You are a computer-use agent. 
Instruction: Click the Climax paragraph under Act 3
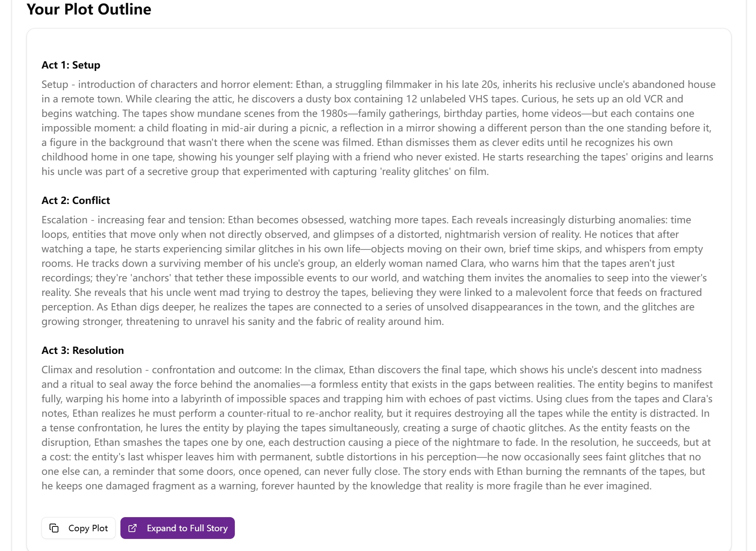point(362,427)
